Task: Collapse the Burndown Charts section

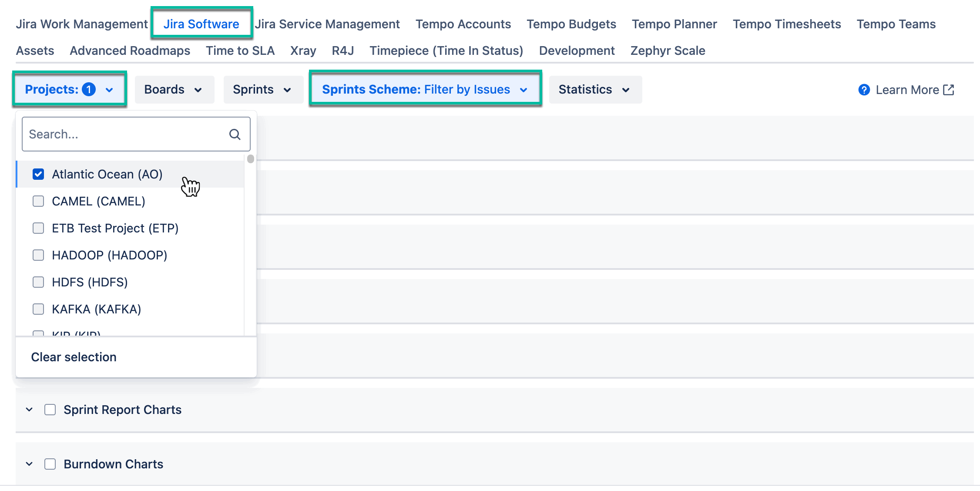Action: click(x=29, y=464)
